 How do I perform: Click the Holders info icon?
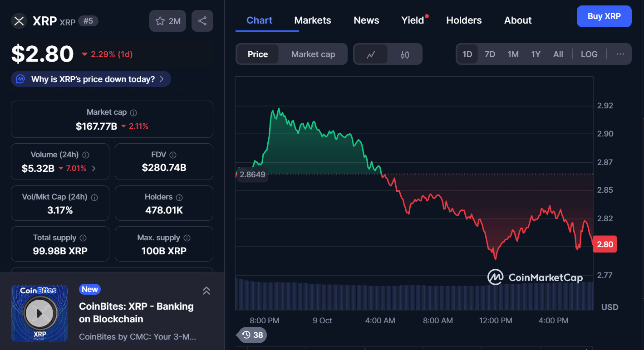tap(179, 197)
